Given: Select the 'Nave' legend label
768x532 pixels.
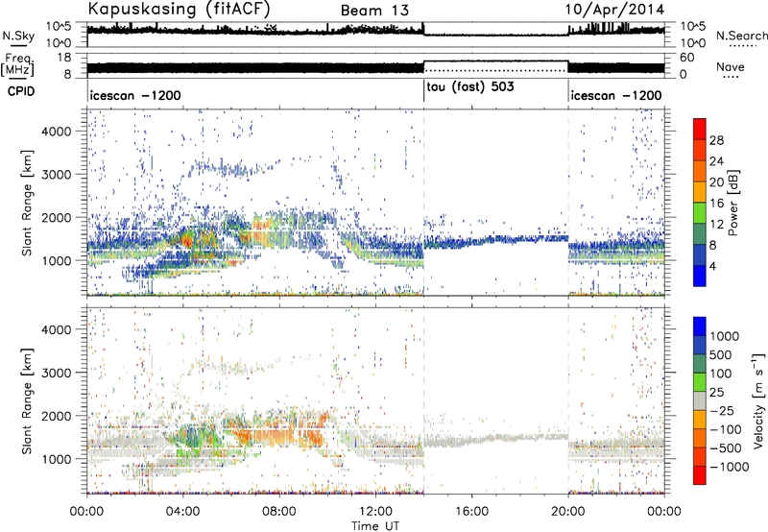Looking at the screenshot, I should click(731, 67).
